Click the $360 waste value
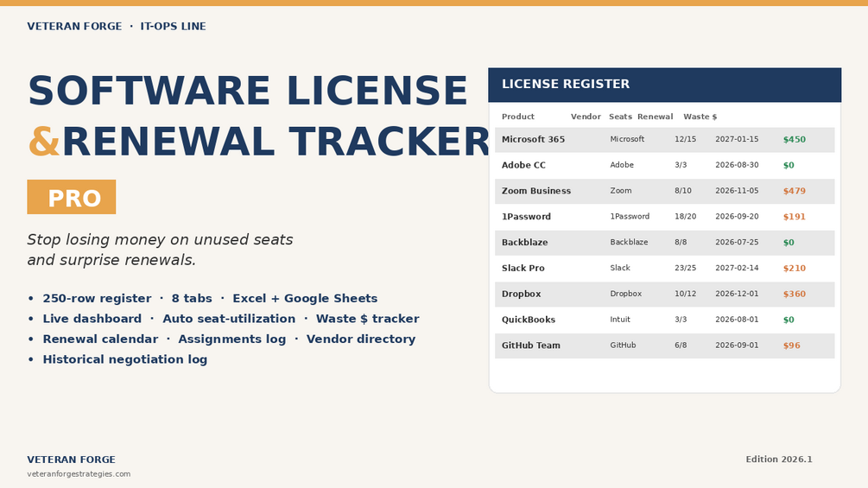The image size is (868, 488). 795,294
